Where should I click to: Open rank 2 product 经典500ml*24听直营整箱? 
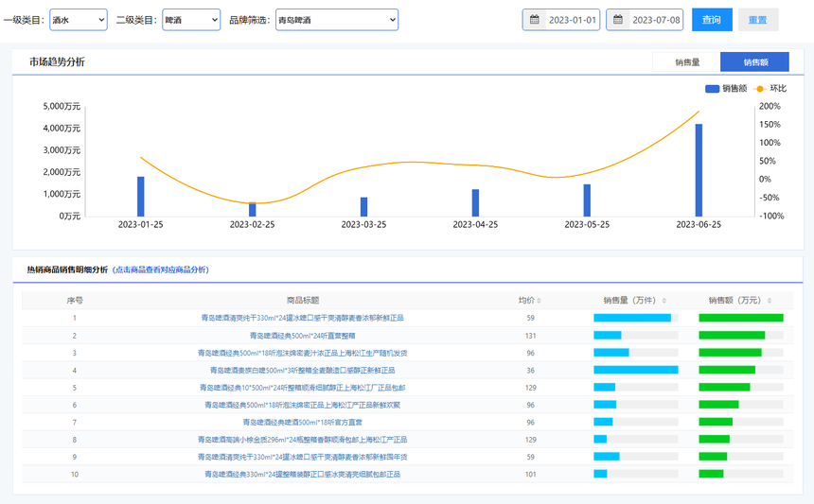coord(303,336)
